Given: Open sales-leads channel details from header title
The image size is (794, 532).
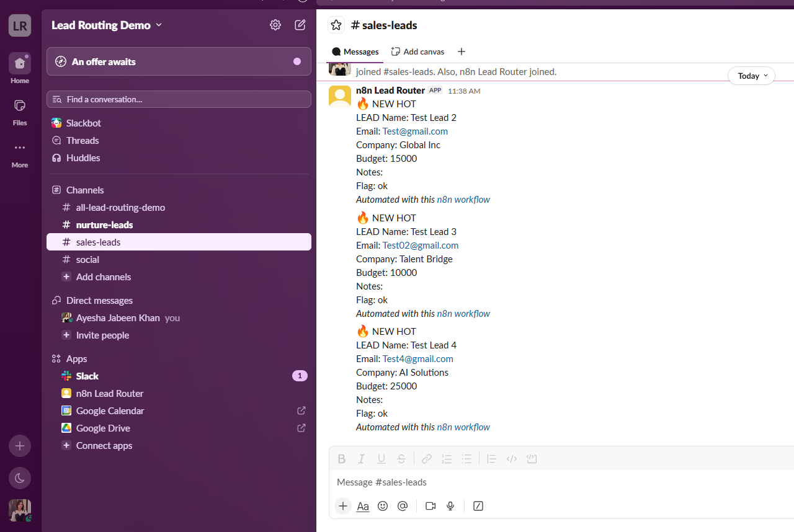Looking at the screenshot, I should (384, 25).
